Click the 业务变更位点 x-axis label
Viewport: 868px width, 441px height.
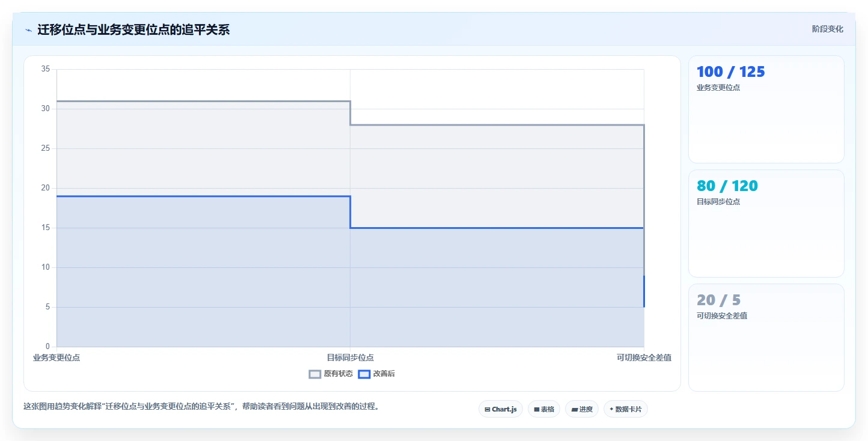[57, 357]
